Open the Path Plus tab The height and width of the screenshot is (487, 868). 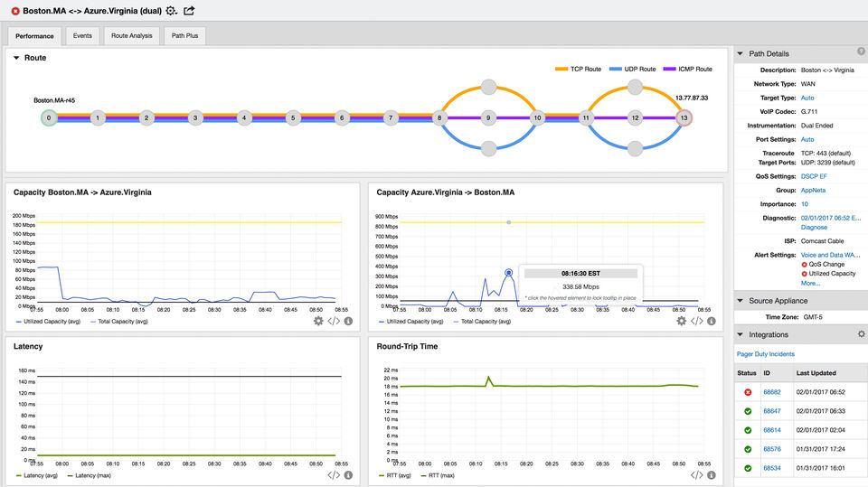184,36
